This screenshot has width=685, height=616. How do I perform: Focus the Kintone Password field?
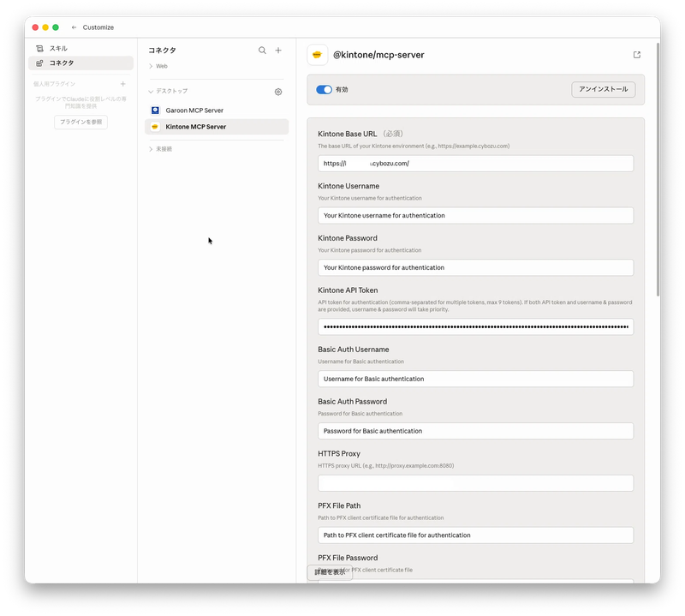pos(476,267)
